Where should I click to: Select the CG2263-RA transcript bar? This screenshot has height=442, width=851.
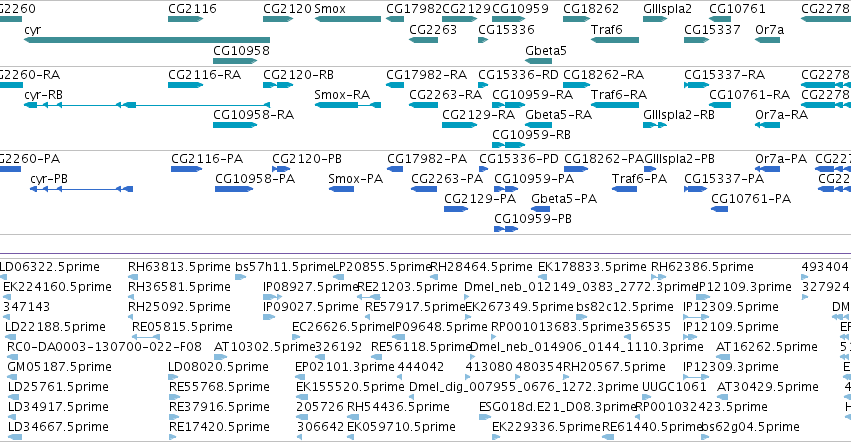(x=423, y=105)
